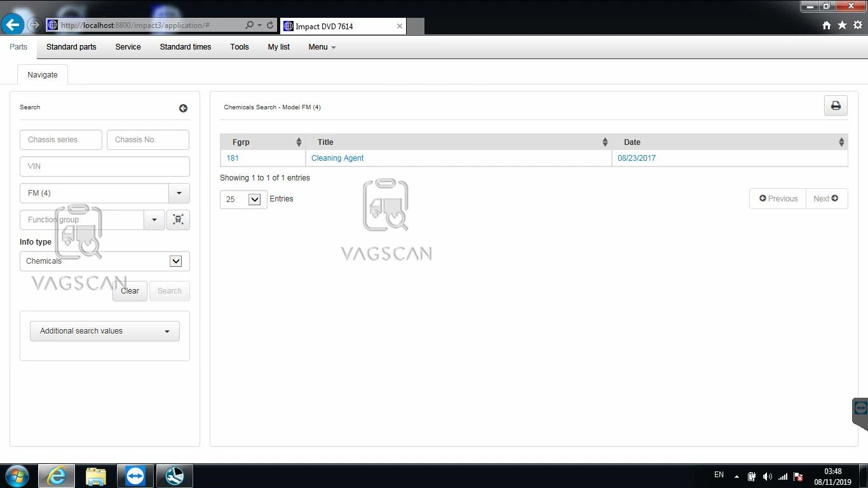The height and width of the screenshot is (488, 868).
Task: Open the Tools tab
Action: coord(240,47)
